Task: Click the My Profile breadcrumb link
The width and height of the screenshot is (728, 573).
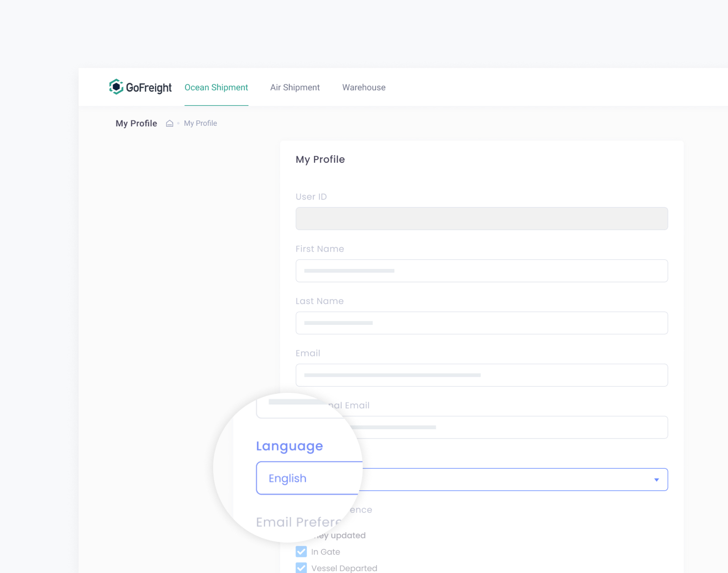Action: [200, 123]
